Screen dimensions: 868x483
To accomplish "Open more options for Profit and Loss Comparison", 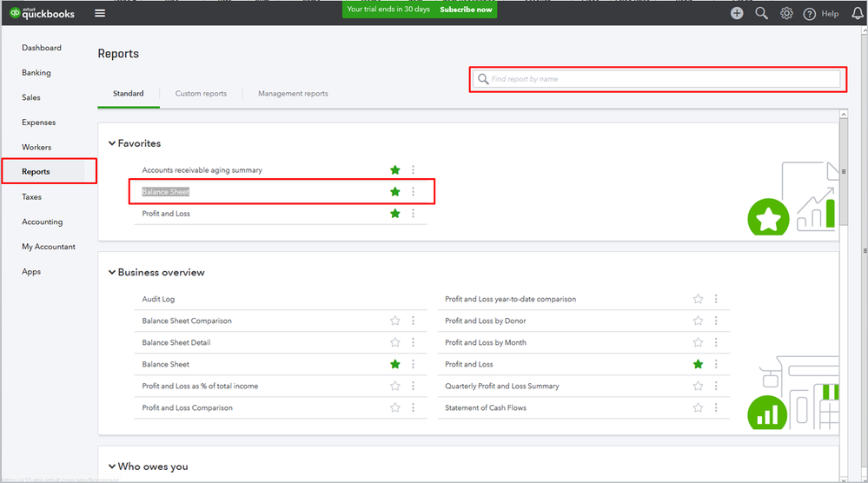I will point(413,407).
